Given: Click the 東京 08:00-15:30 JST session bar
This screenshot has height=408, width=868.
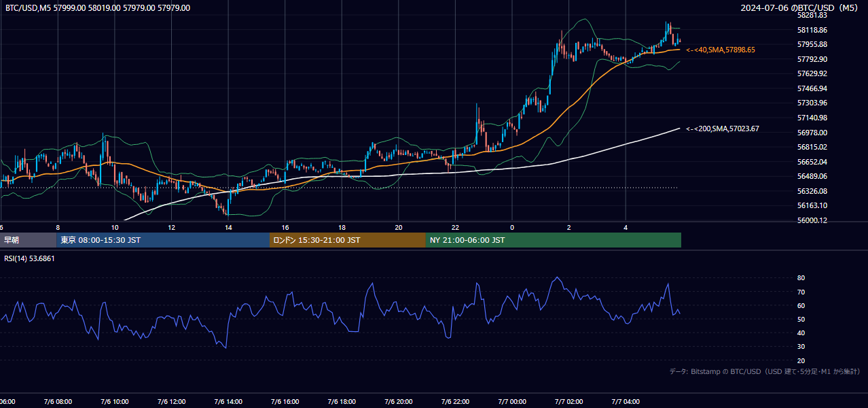Looking at the screenshot, I should click(163, 240).
